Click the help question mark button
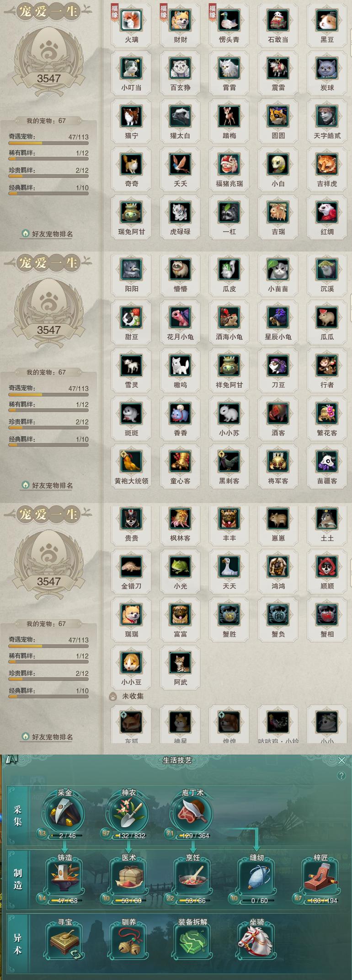The height and width of the screenshot is (980, 352). click(341, 776)
